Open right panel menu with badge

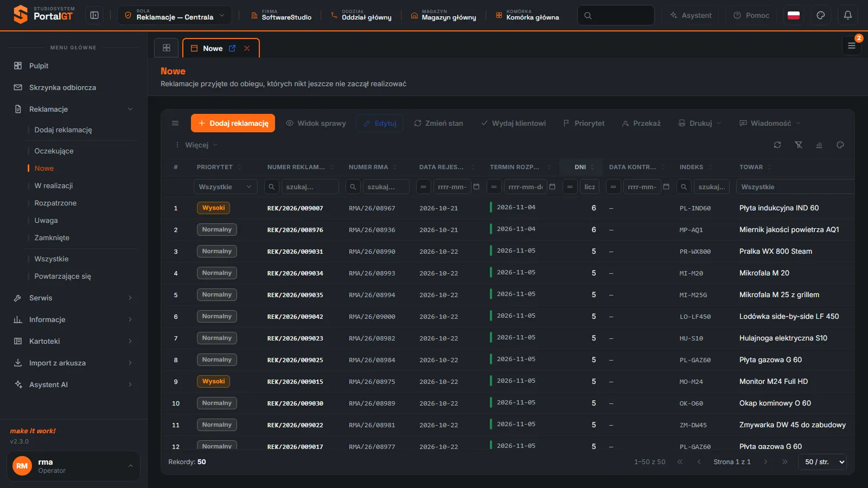(x=852, y=46)
